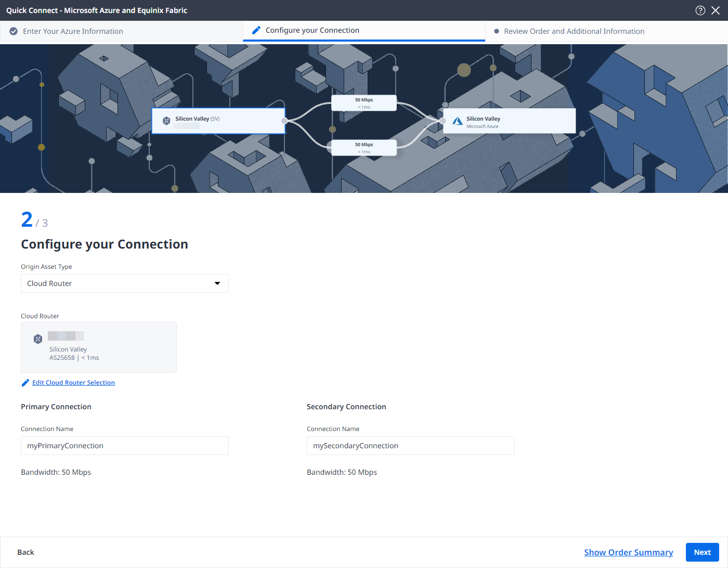The height and width of the screenshot is (572, 728).
Task: Click the Back button
Action: tap(25, 552)
